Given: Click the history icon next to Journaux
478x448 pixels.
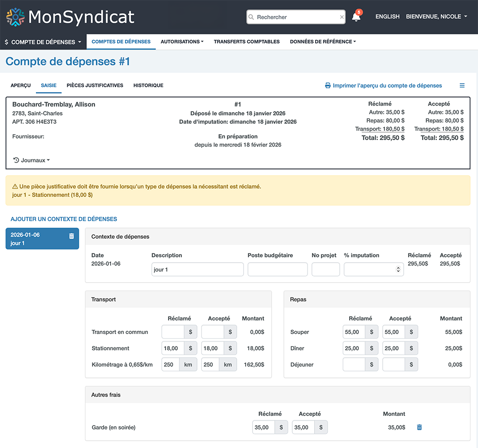Looking at the screenshot, I should click(x=15, y=160).
